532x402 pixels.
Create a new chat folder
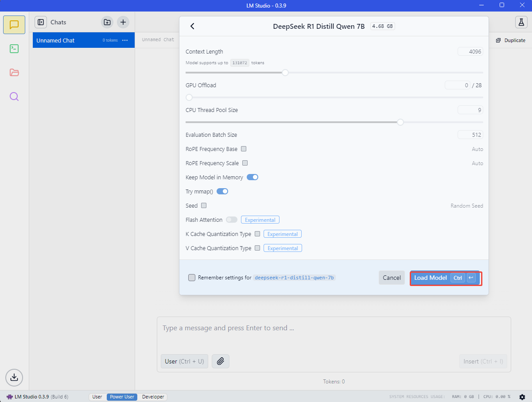[107, 22]
